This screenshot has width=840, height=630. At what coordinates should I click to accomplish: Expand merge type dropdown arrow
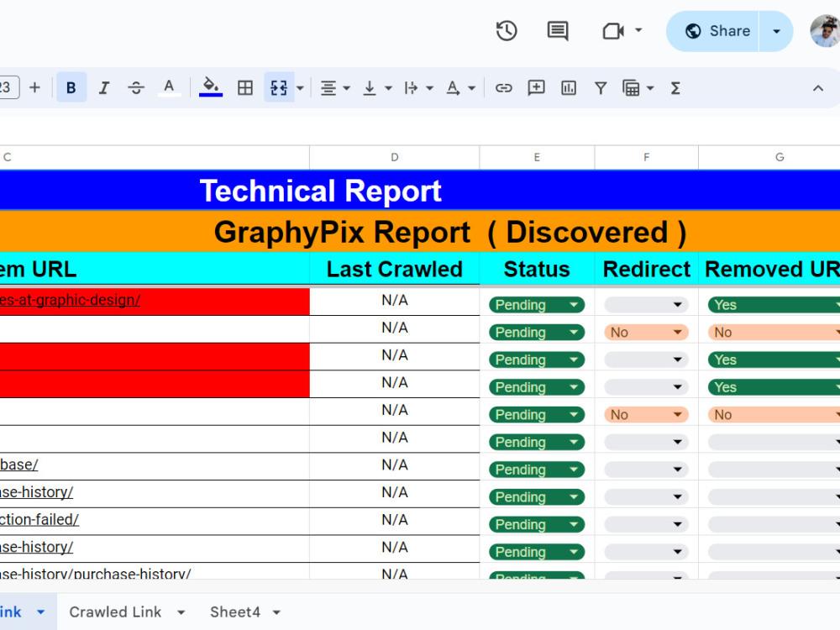point(300,88)
